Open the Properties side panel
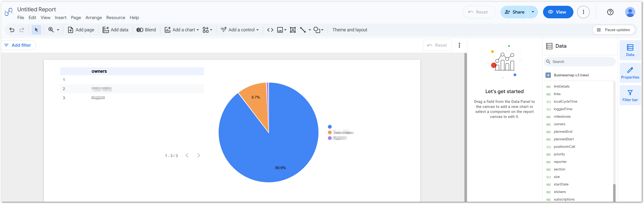Viewport: 644px width, 204px height. click(x=630, y=73)
